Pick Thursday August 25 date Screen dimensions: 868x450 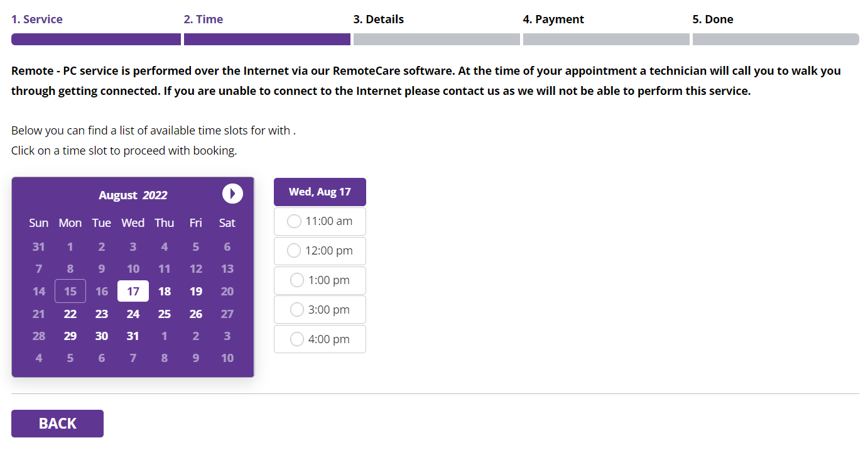pos(165,314)
